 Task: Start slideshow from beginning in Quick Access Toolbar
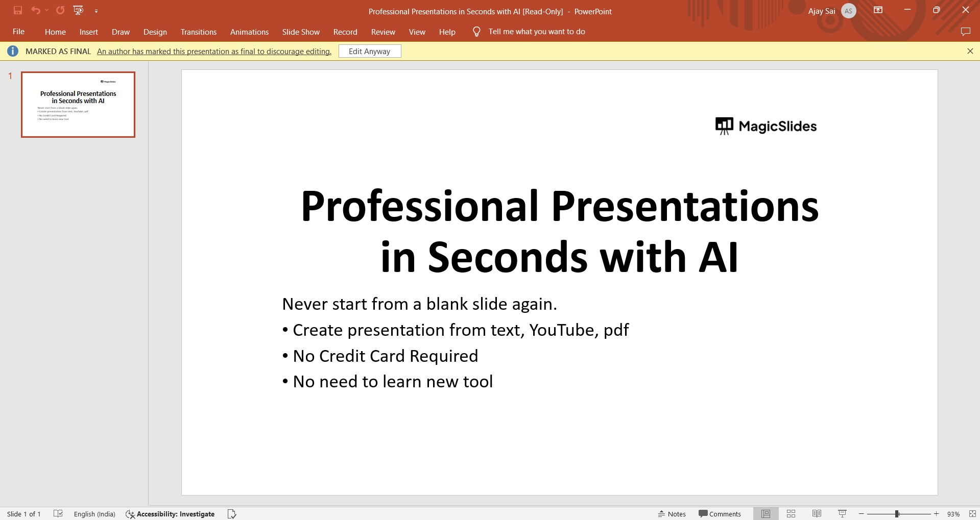[78, 10]
